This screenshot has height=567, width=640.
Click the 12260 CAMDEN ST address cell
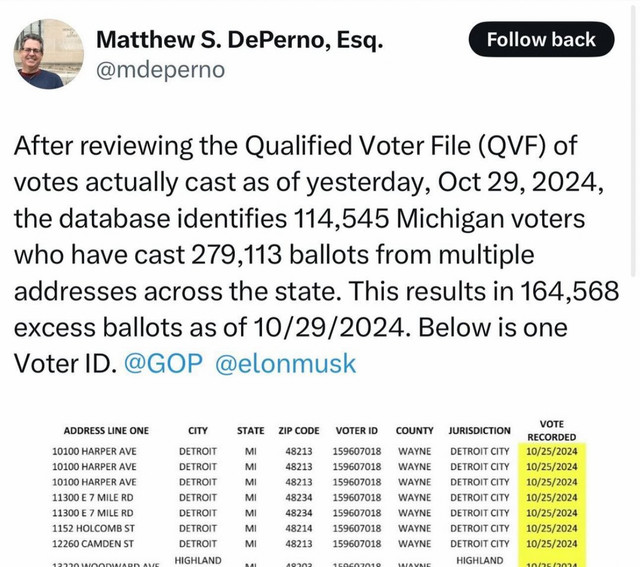(x=93, y=544)
